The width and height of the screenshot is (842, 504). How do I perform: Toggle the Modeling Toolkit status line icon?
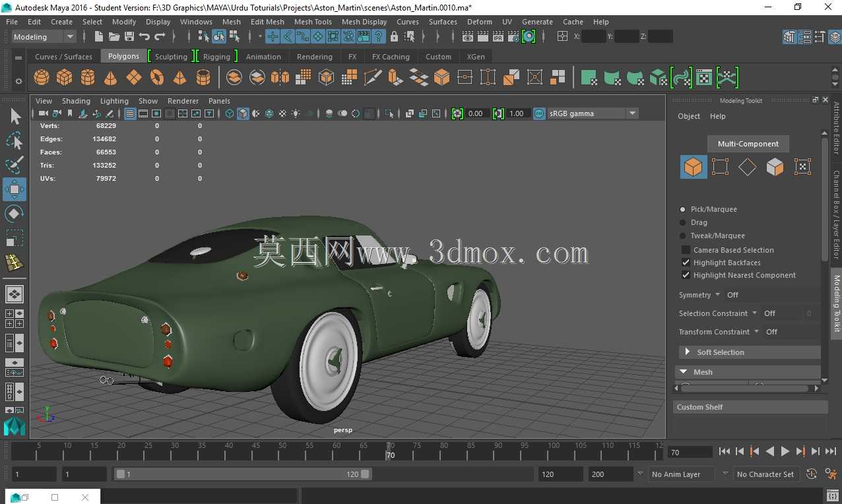(x=789, y=37)
